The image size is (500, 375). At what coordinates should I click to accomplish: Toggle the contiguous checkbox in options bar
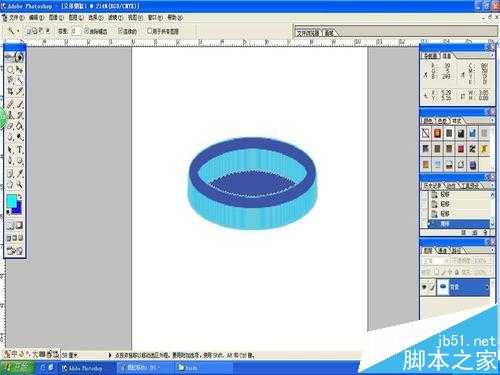(120, 31)
